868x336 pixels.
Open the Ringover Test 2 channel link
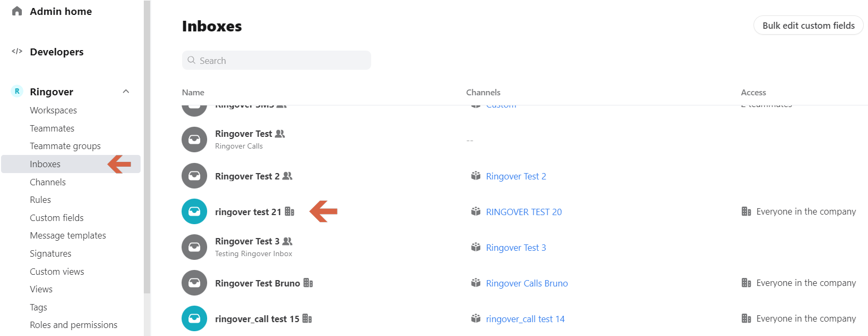point(516,176)
